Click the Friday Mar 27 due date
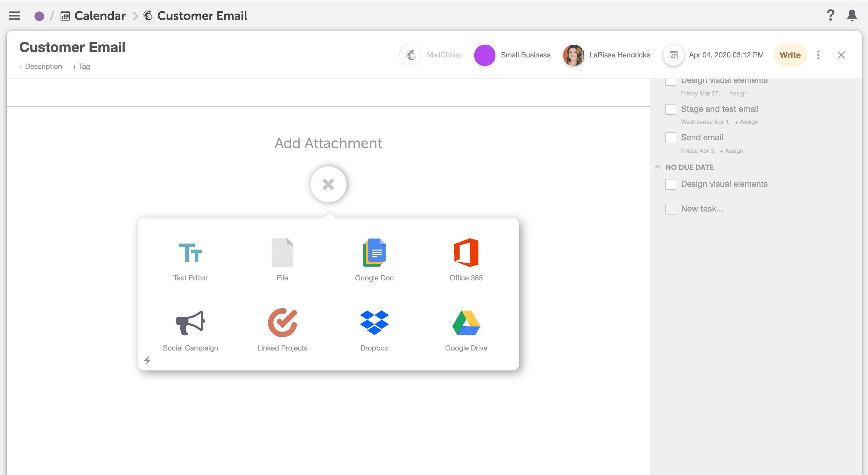This screenshot has width=868, height=475. (700, 94)
